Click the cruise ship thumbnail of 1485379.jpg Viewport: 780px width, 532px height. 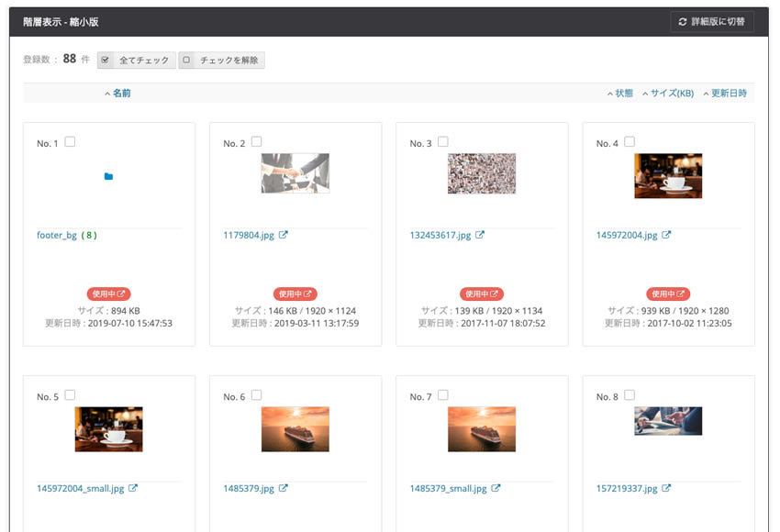click(295, 429)
